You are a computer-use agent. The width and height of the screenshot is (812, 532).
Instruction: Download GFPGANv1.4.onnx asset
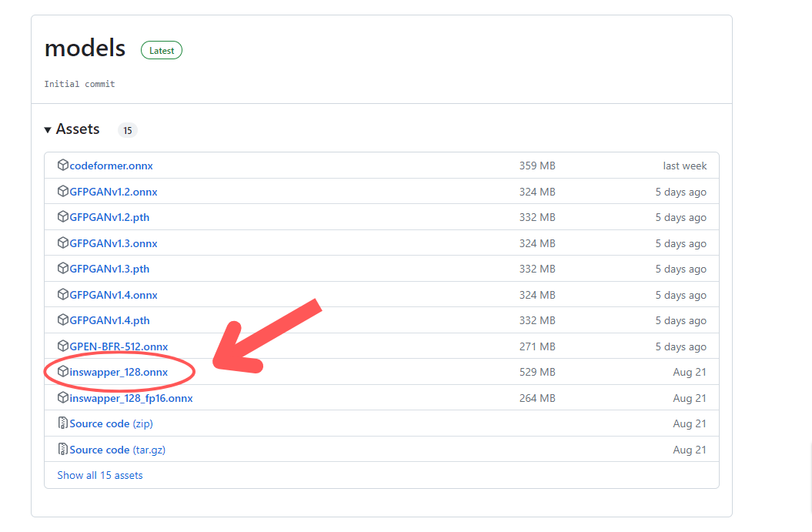(x=113, y=295)
